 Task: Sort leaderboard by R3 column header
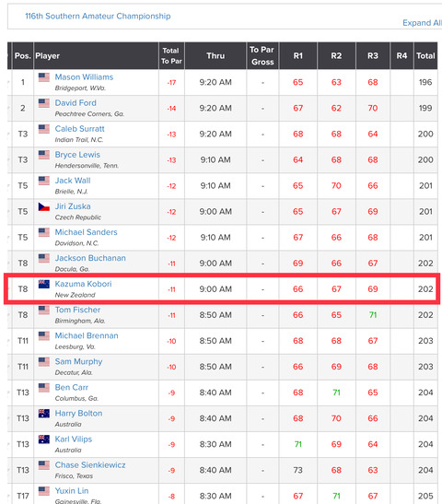tap(373, 55)
